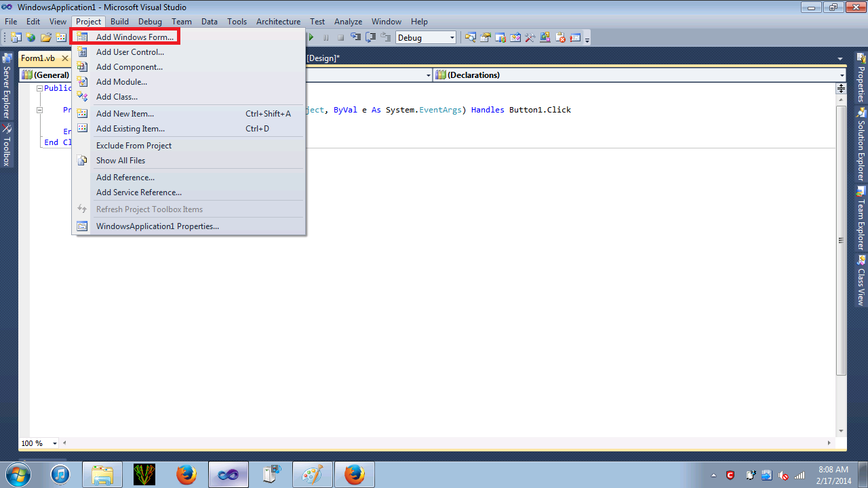
Task: Select Add Service Reference menu item
Action: [189, 192]
